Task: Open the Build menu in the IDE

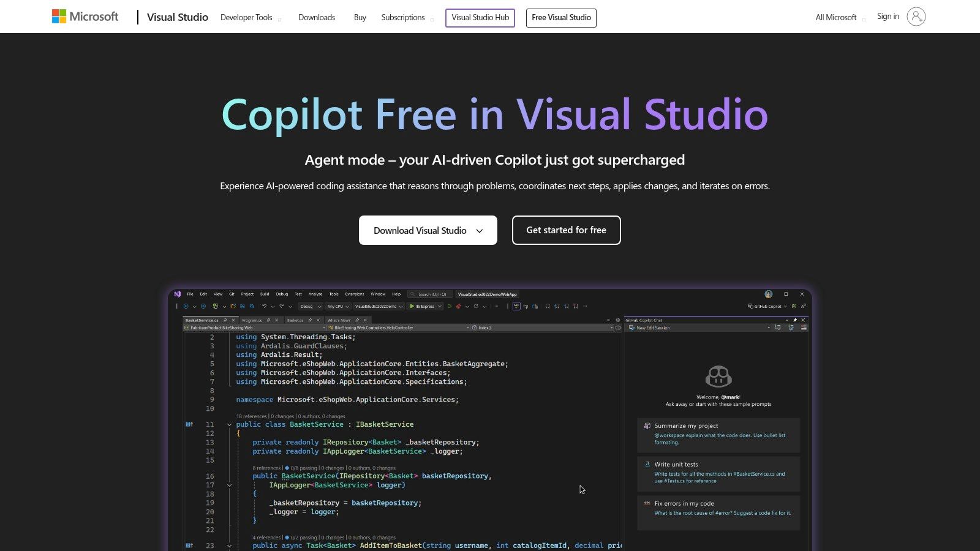Action: click(x=265, y=294)
